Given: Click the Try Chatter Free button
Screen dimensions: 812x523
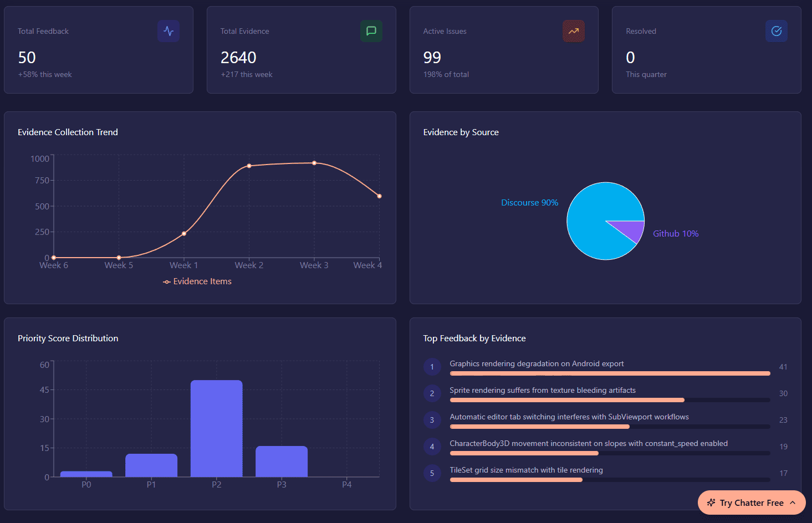Looking at the screenshot, I should (751, 503).
